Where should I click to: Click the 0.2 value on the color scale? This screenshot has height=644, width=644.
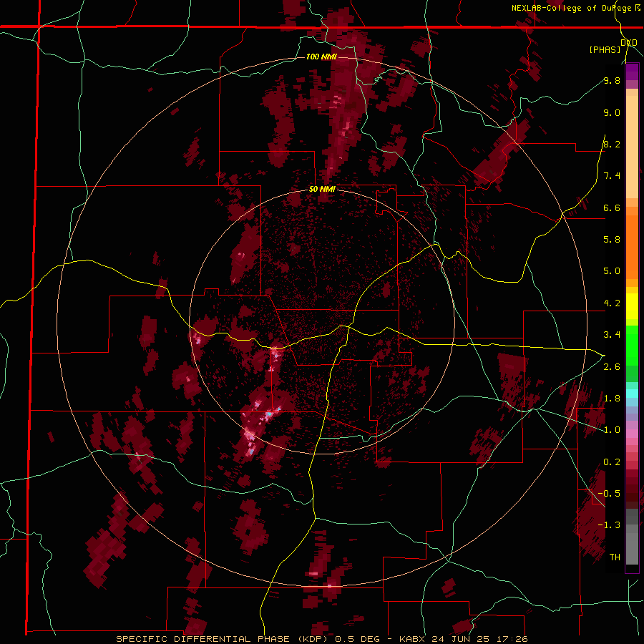[x=612, y=462]
